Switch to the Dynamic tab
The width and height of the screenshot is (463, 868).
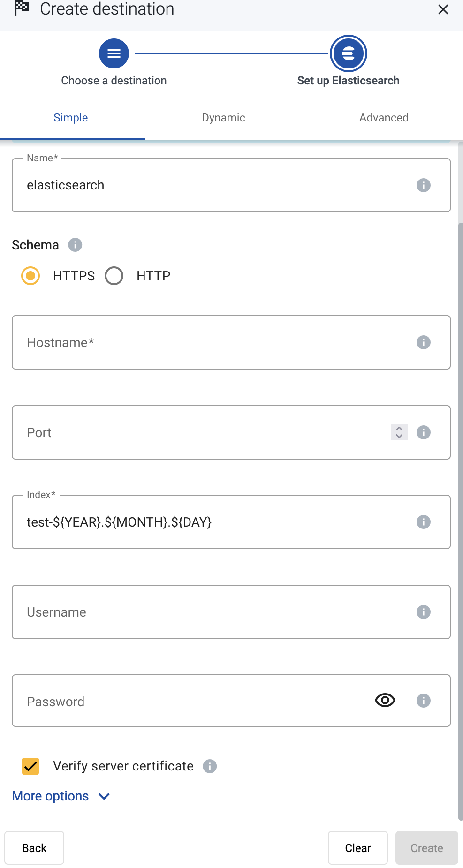(224, 118)
